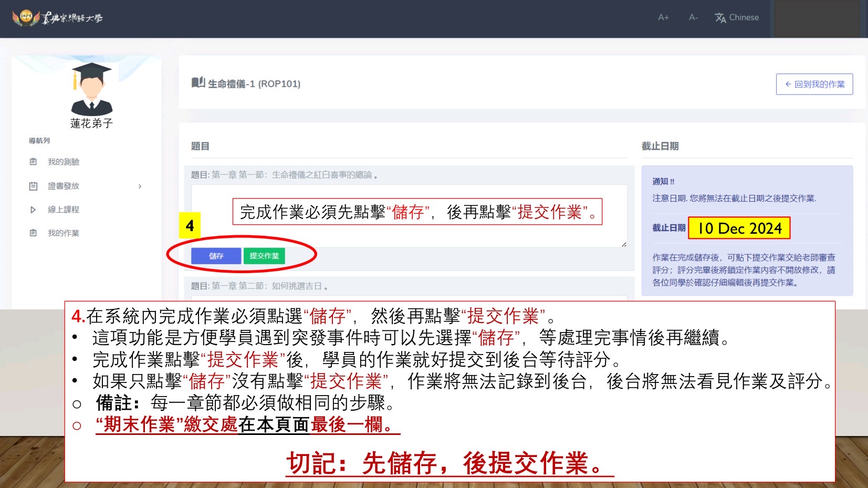868x488 pixels.
Task: Click the student graduate avatar image
Action: (x=91, y=89)
